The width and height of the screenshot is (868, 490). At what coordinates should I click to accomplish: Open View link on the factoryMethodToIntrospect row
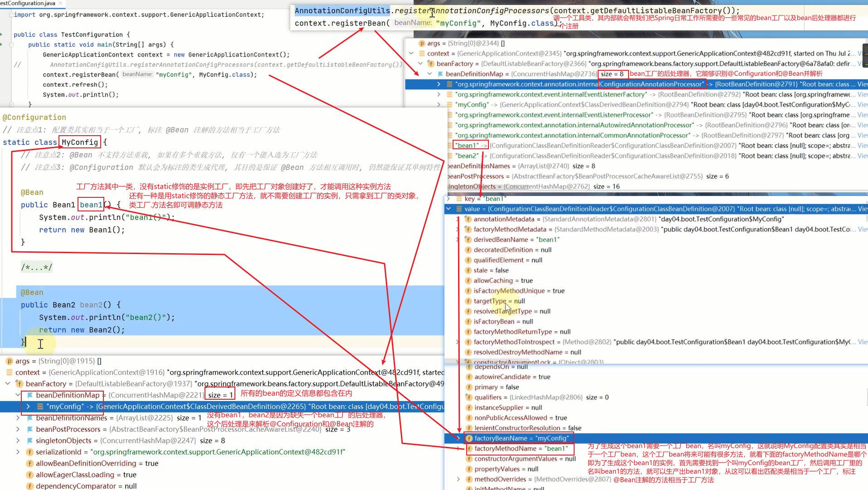click(863, 342)
